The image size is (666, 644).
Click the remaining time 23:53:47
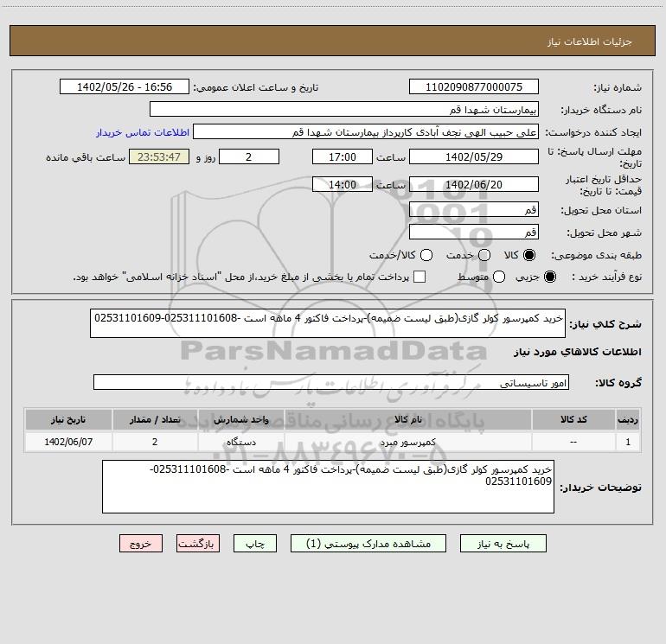pos(159,156)
